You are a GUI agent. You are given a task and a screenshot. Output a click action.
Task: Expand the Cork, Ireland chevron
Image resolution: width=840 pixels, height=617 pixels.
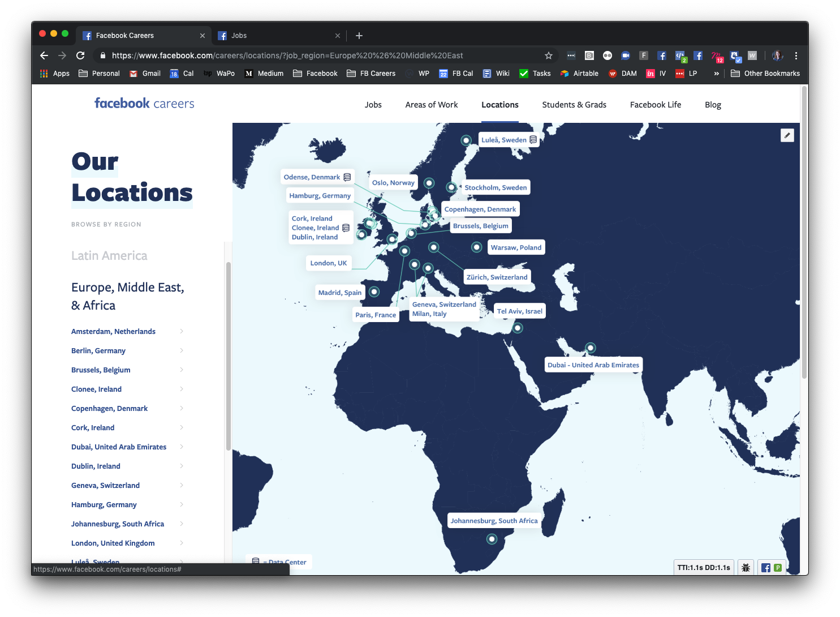coord(182,427)
